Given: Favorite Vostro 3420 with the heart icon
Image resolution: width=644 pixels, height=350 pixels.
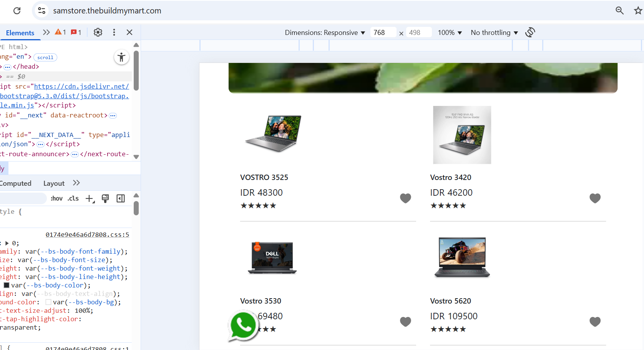Looking at the screenshot, I should [595, 198].
